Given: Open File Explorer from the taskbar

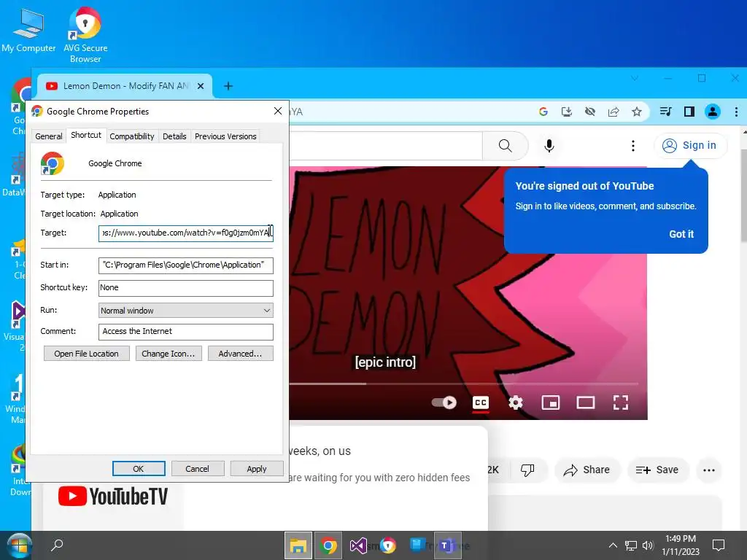Looking at the screenshot, I should [298, 545].
